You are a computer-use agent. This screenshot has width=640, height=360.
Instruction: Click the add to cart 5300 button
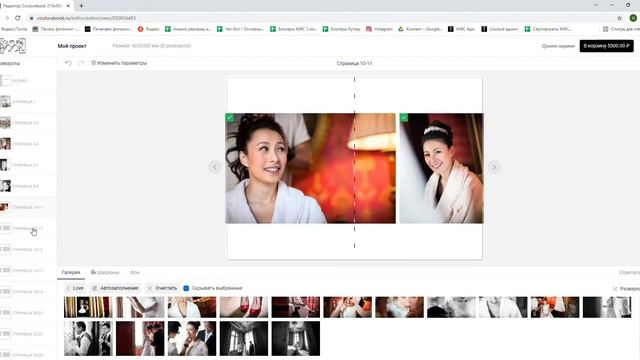pos(607,46)
